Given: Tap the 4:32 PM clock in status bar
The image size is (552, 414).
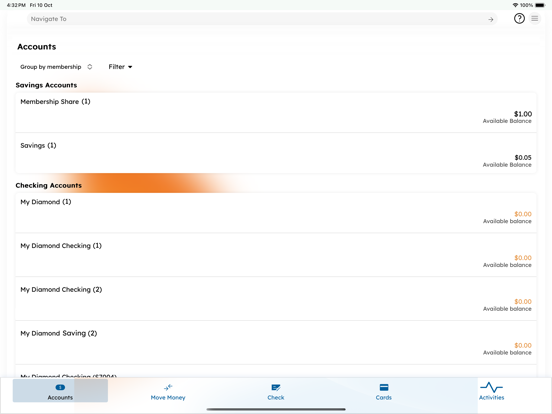Looking at the screenshot, I should [x=16, y=5].
